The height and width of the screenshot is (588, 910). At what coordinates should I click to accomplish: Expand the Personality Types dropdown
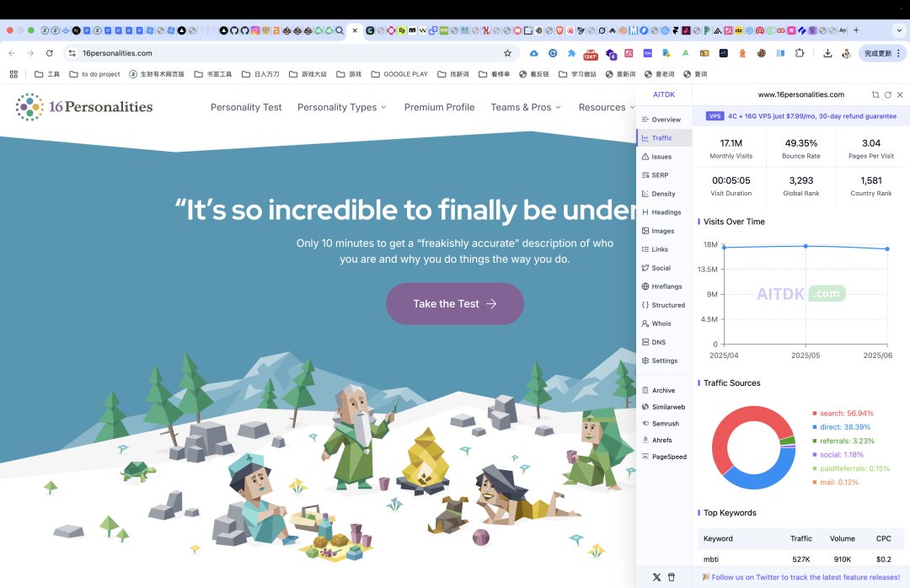(x=342, y=107)
